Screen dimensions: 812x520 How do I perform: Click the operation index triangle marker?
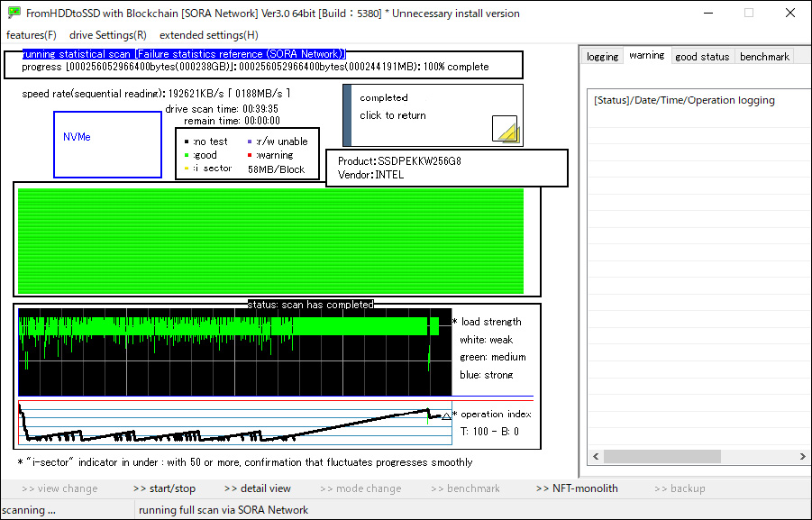446,415
